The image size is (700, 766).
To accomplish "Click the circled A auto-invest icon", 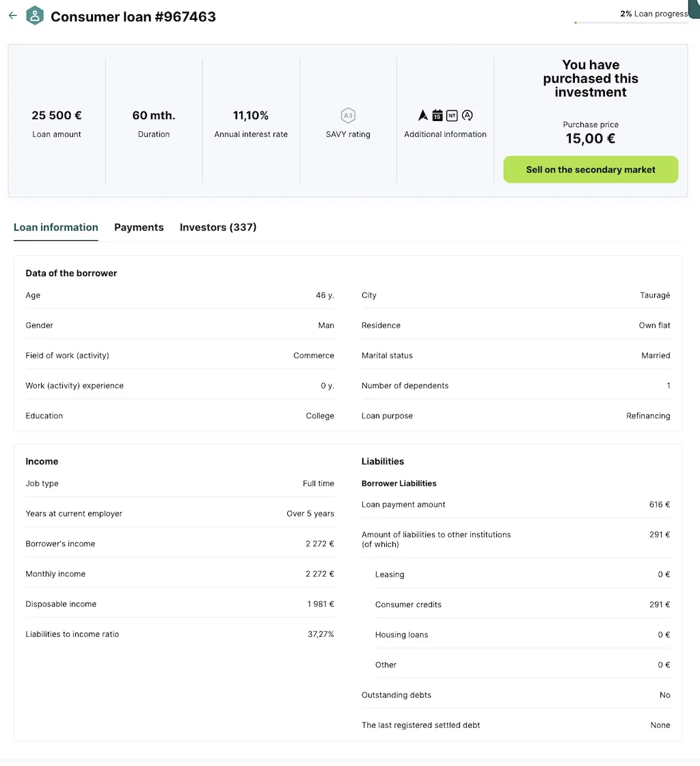I will [x=467, y=116].
